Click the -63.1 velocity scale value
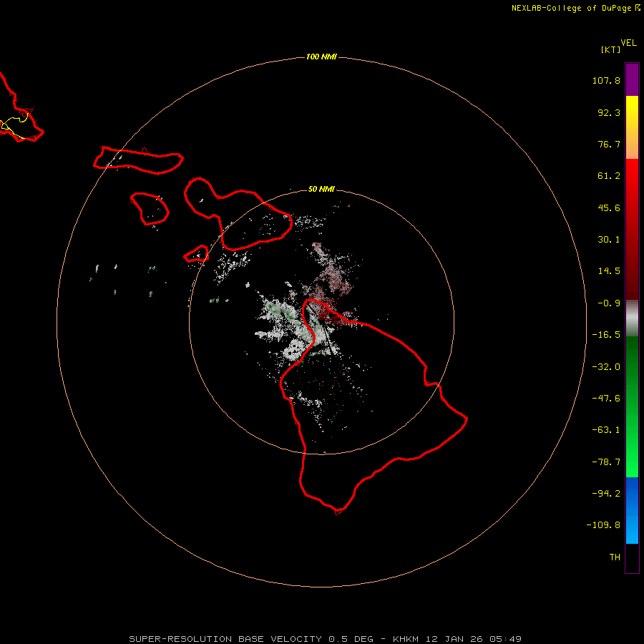This screenshot has height=644, width=644. [606, 430]
